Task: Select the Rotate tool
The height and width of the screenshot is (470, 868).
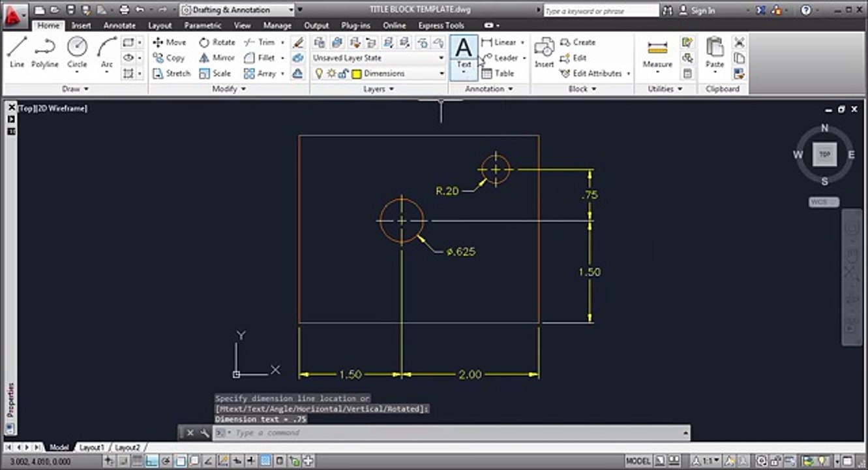Action: tap(217, 42)
